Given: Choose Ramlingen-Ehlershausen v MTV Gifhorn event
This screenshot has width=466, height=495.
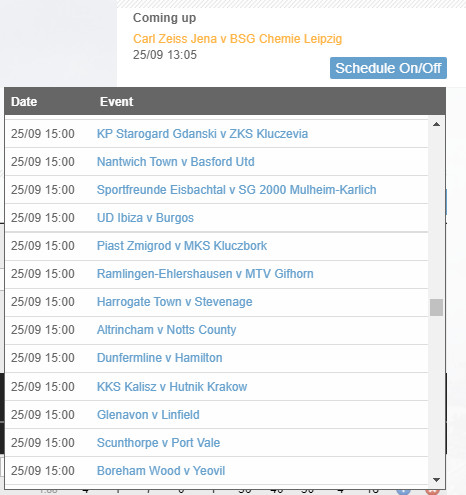Looking at the screenshot, I should click(205, 274).
